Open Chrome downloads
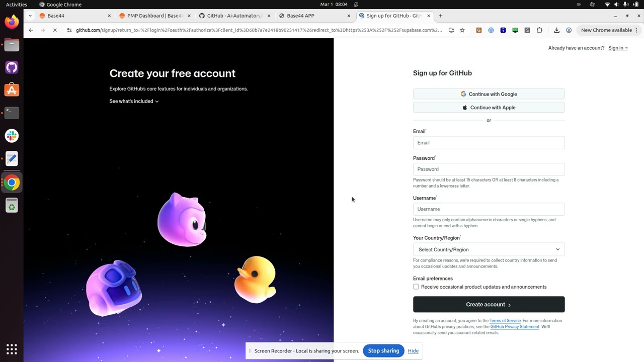The image size is (644, 362). pos(556,30)
